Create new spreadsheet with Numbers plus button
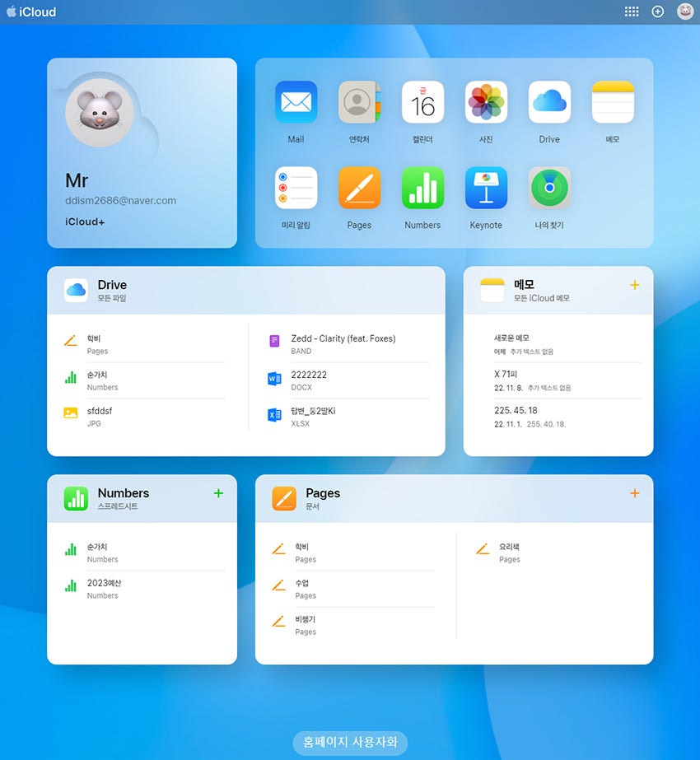700x760 pixels. 218,493
